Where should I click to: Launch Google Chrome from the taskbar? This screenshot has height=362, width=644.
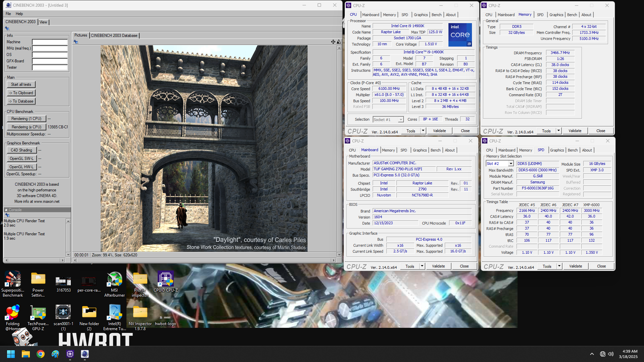pyautogui.click(x=41, y=354)
